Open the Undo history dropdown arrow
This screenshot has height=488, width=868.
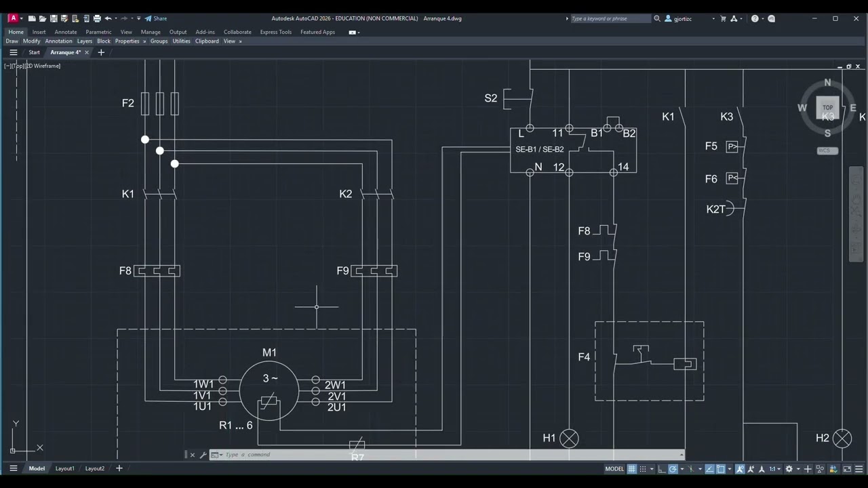pyautogui.click(x=115, y=18)
